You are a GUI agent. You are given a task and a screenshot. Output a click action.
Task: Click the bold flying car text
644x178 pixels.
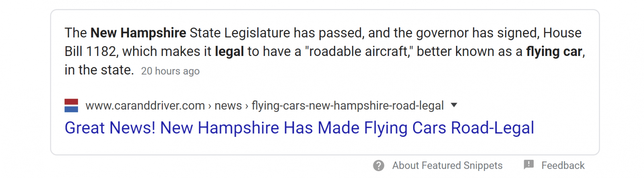pyautogui.click(x=554, y=52)
